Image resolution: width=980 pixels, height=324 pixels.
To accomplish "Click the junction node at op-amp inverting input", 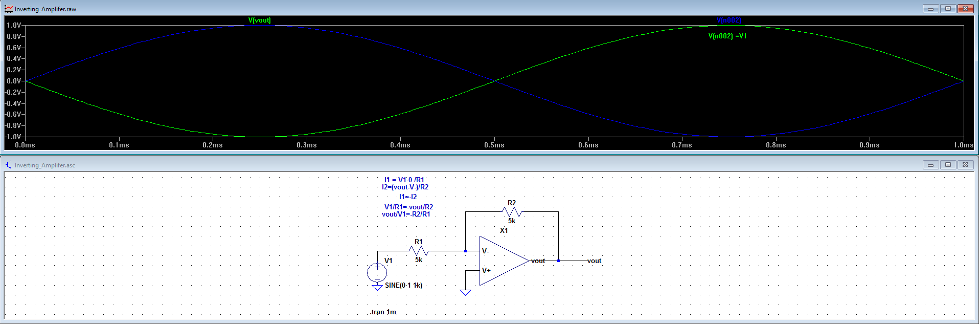I will 465,251.
